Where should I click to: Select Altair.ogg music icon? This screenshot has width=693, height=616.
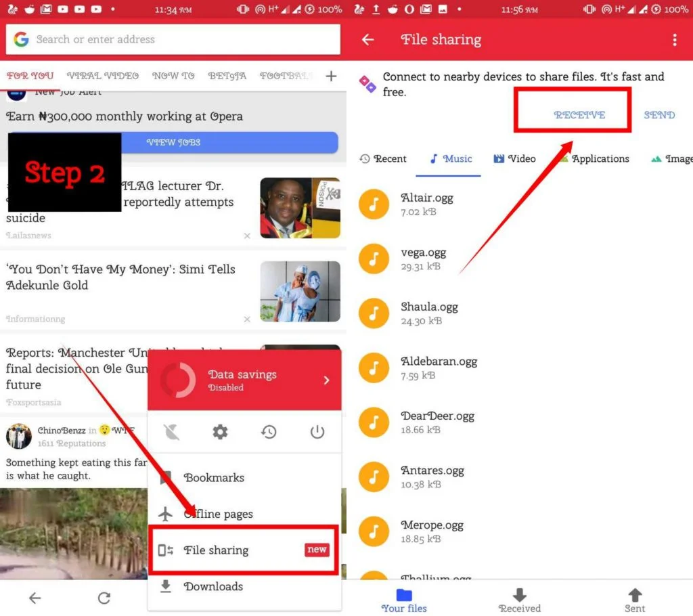tap(374, 204)
